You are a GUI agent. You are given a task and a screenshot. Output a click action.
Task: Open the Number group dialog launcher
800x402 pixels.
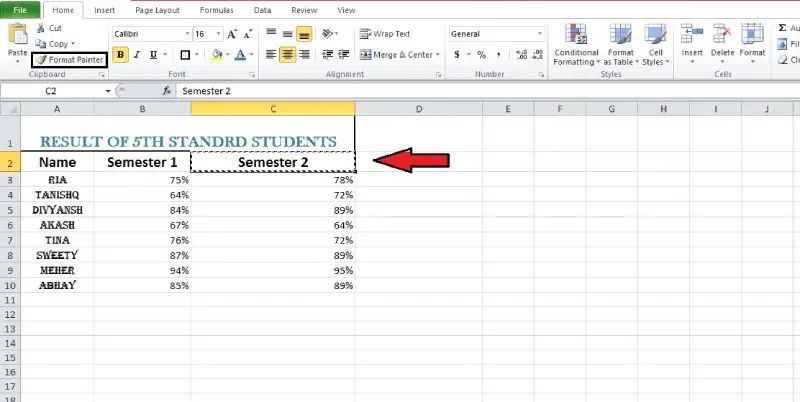click(541, 75)
